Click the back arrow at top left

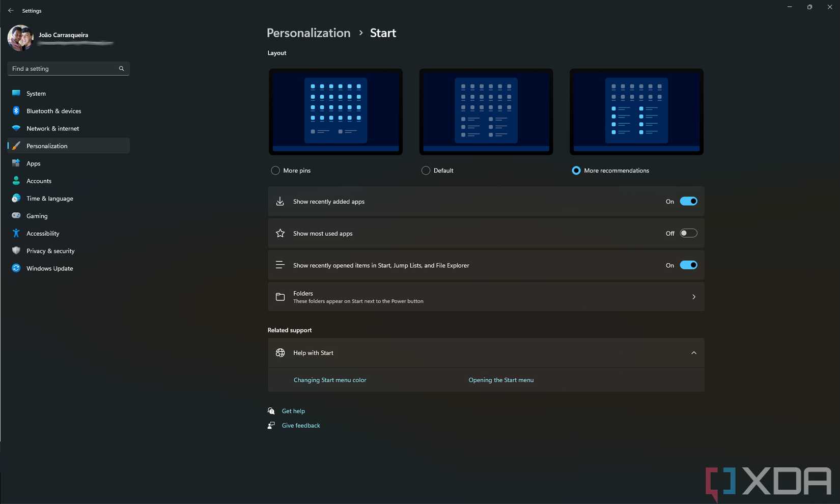[10, 10]
